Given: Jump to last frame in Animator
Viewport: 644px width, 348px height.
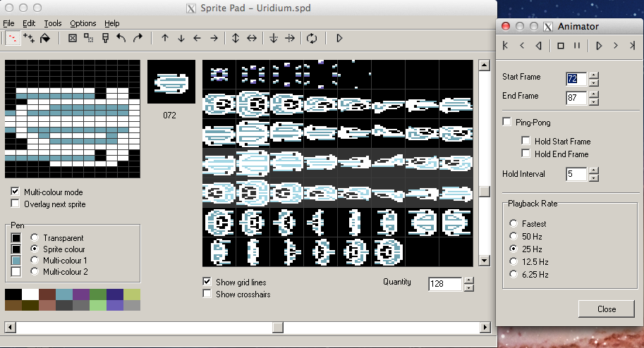Looking at the screenshot, I should click(632, 46).
